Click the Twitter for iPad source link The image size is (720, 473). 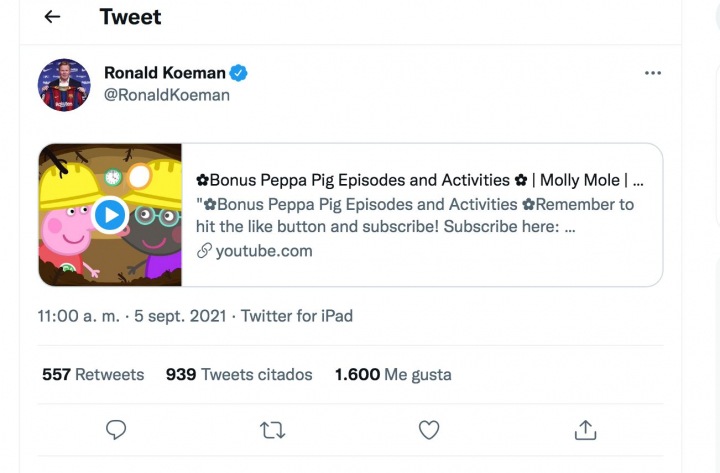(297, 316)
